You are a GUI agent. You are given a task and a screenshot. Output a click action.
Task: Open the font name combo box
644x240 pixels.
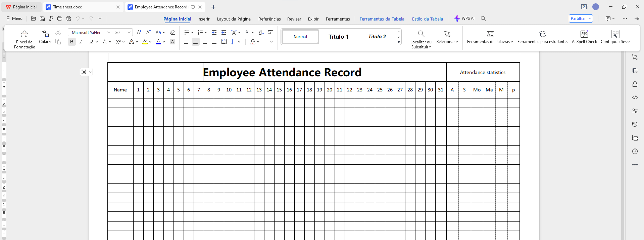[90, 32]
